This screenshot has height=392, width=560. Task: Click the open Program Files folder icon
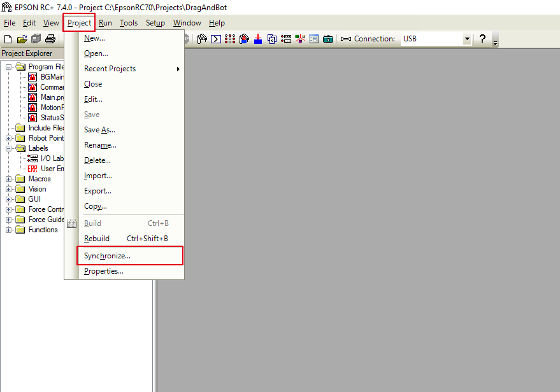click(x=20, y=67)
